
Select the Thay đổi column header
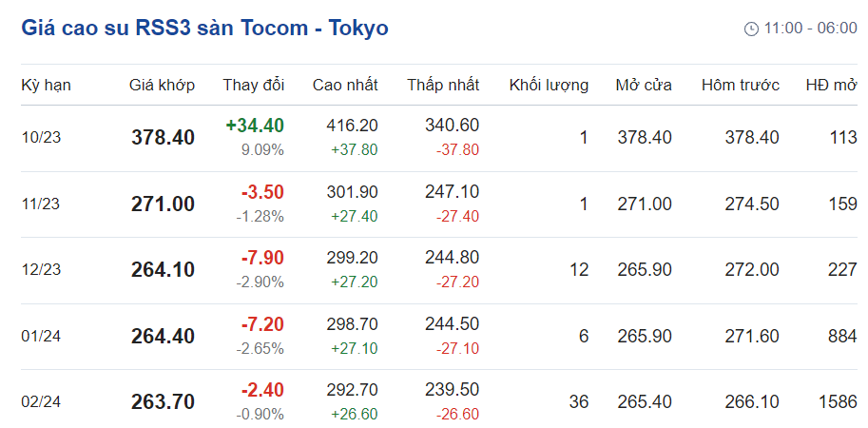click(x=254, y=86)
